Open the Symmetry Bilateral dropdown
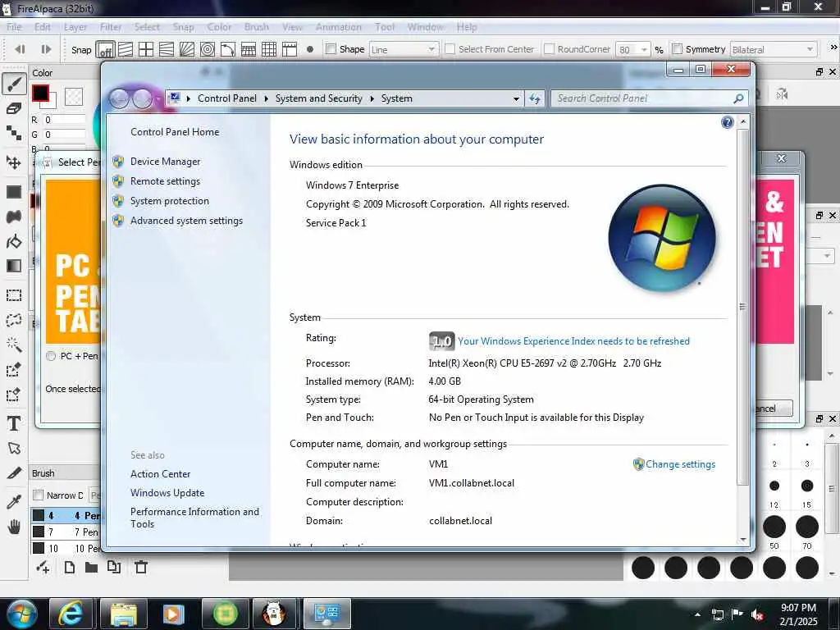This screenshot has width=840, height=630. click(774, 49)
